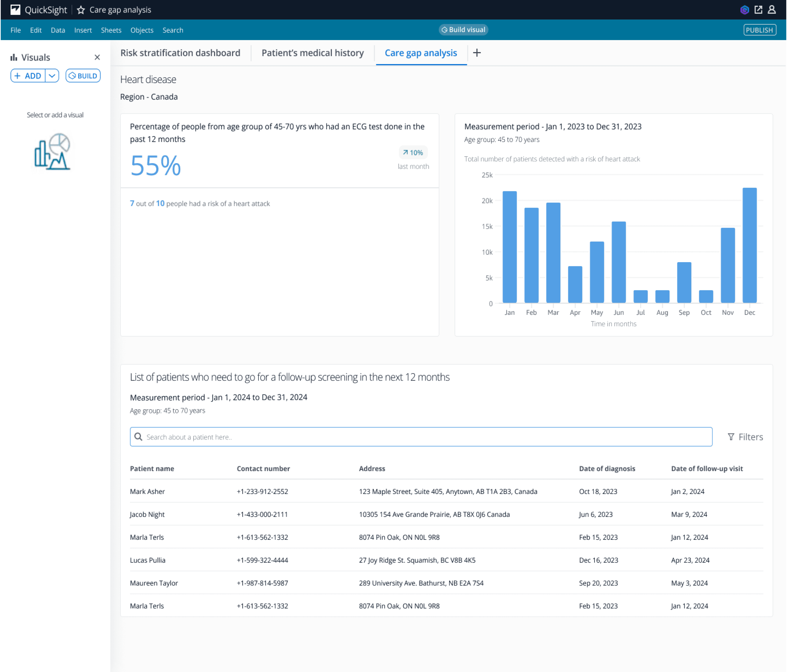Switch to Risk stratification dashboard tab

[x=180, y=53]
